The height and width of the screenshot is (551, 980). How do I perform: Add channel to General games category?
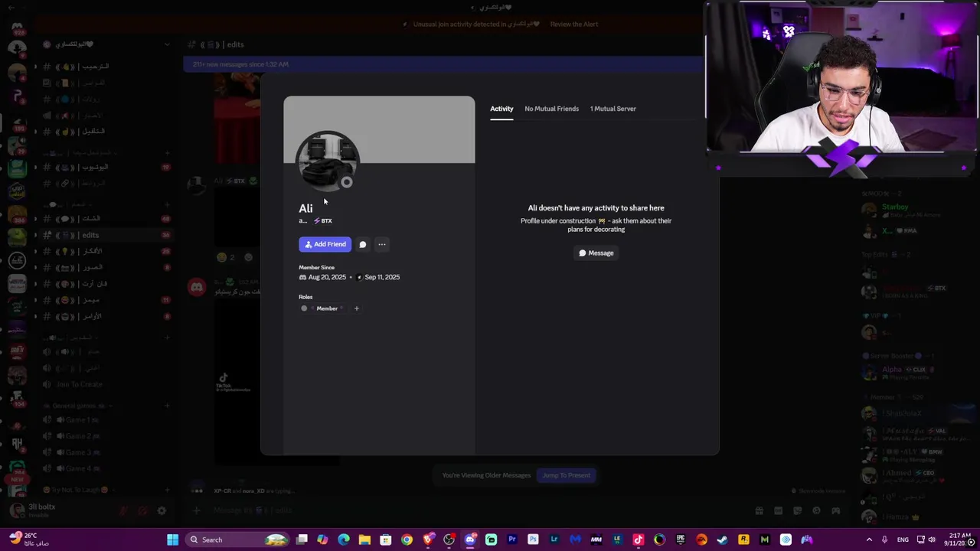[167, 406]
